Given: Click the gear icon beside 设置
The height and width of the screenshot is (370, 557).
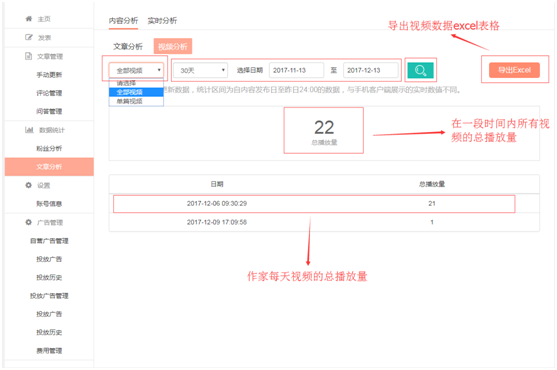Looking at the screenshot, I should coord(28,185).
